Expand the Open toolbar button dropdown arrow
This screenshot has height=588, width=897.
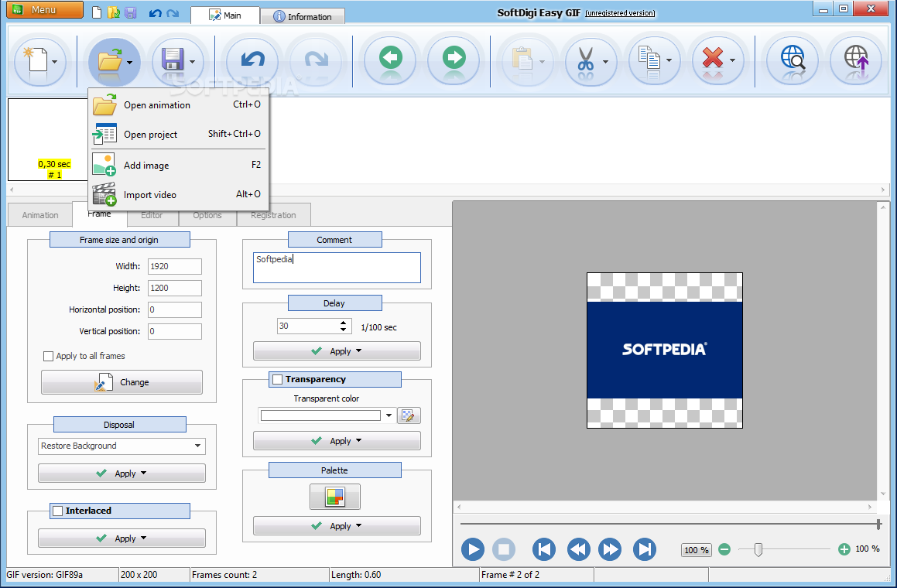130,63
